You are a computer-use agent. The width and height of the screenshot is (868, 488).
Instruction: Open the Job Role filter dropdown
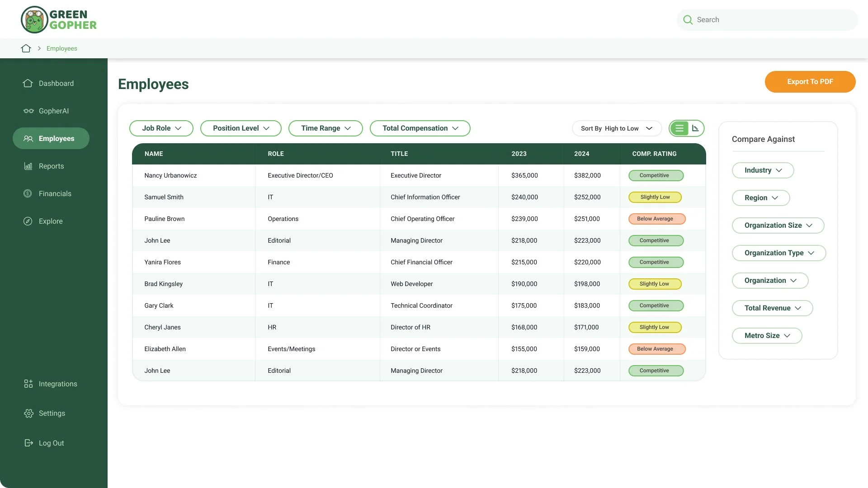tap(161, 128)
